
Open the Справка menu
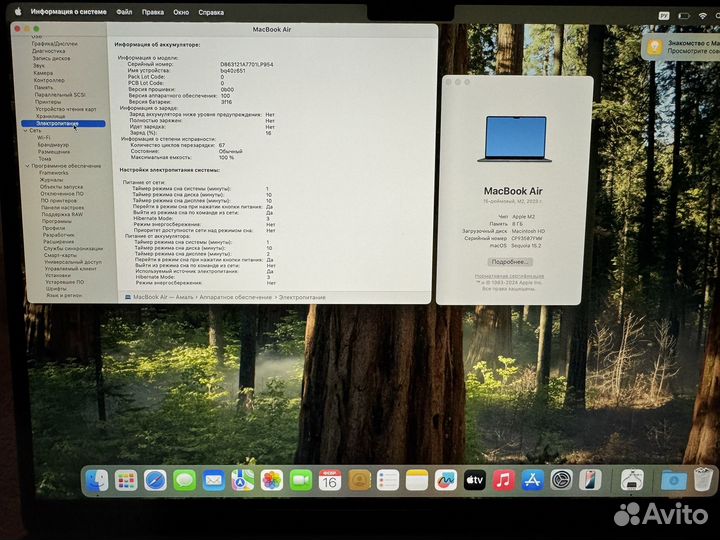tap(211, 12)
